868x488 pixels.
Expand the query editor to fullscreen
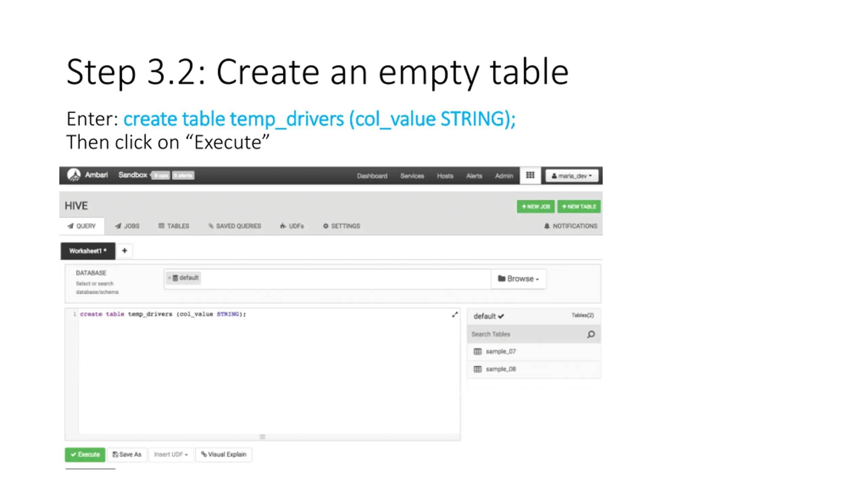[x=455, y=315]
